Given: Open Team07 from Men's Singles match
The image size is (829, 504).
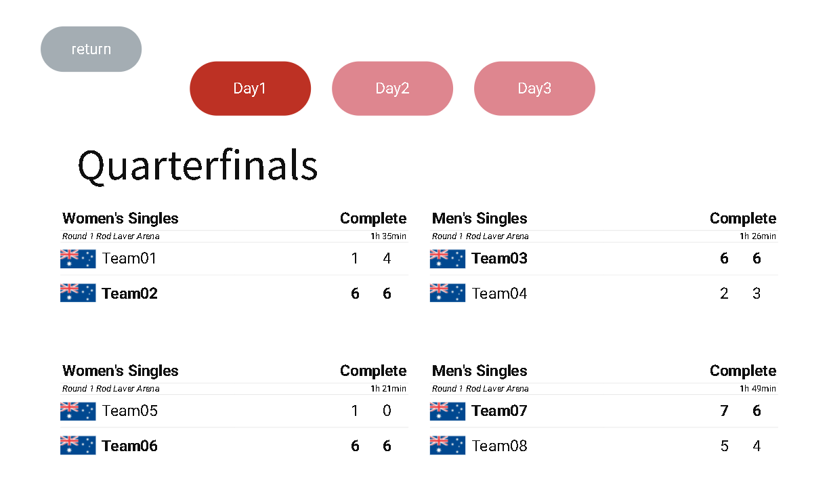Looking at the screenshot, I should [499, 411].
